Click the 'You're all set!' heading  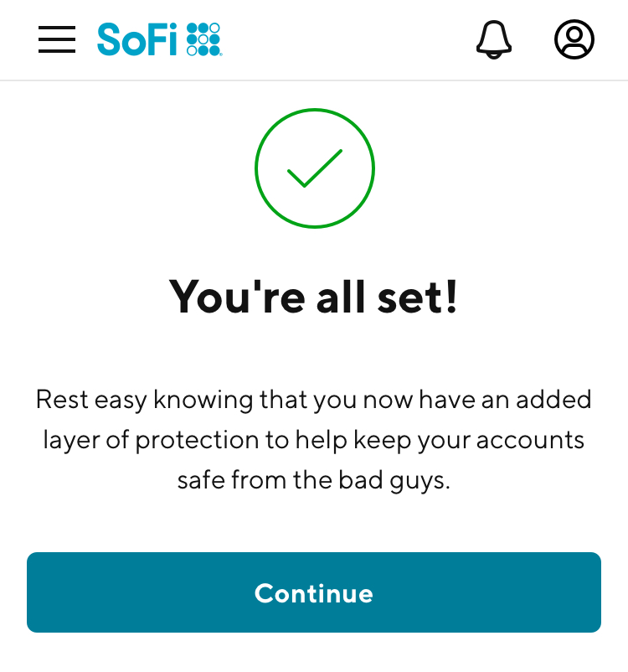[314, 297]
